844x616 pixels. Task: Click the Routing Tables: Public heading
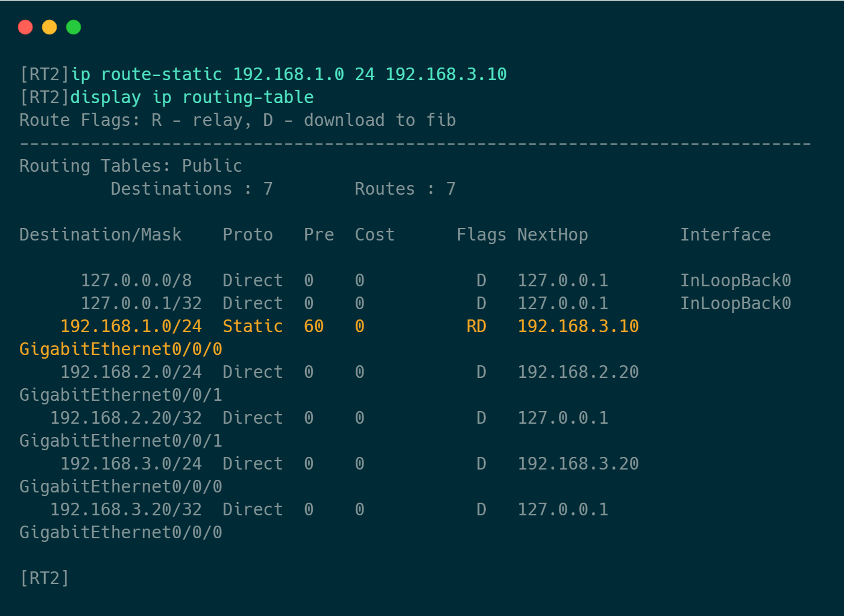click(x=130, y=166)
